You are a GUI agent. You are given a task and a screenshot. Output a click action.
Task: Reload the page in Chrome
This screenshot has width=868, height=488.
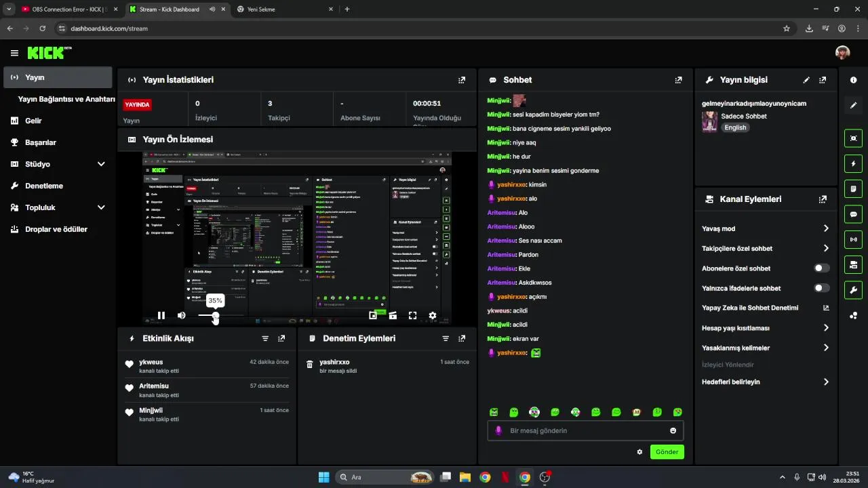point(43,28)
